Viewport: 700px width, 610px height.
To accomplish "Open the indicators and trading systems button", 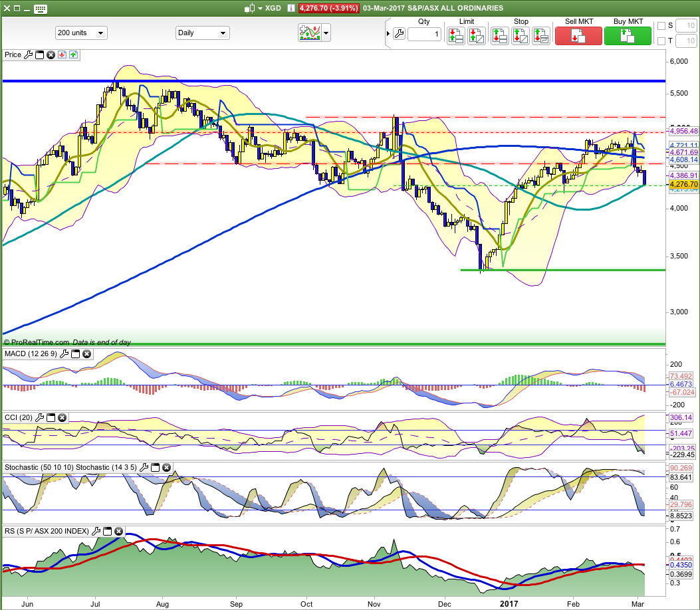I will click(x=310, y=33).
